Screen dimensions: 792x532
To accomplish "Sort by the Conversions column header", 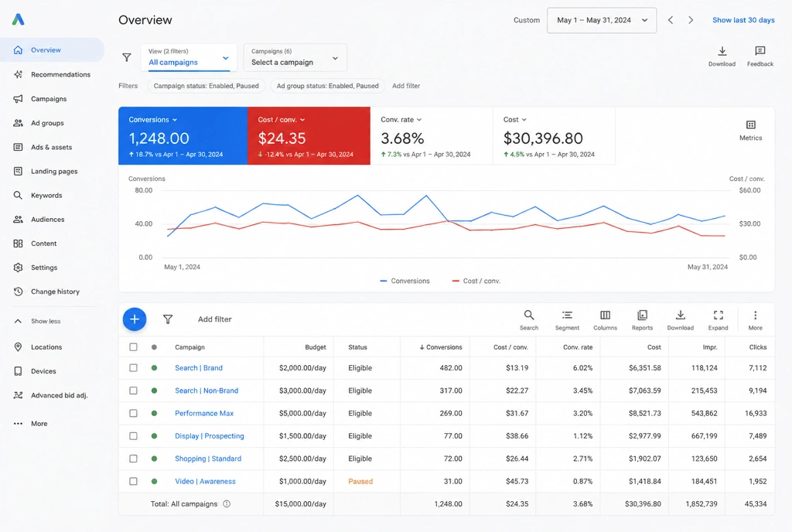I will pos(440,346).
